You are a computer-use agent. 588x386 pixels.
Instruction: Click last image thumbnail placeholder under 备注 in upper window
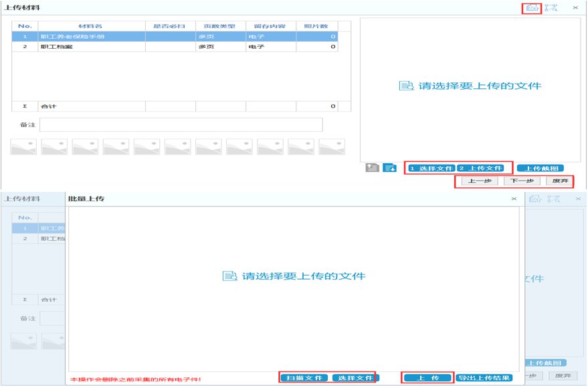point(332,147)
